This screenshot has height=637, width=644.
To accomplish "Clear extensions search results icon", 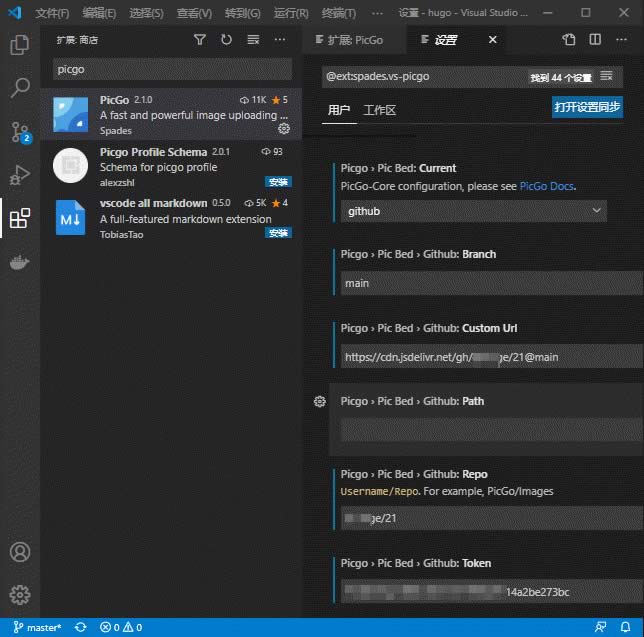I will point(253,40).
